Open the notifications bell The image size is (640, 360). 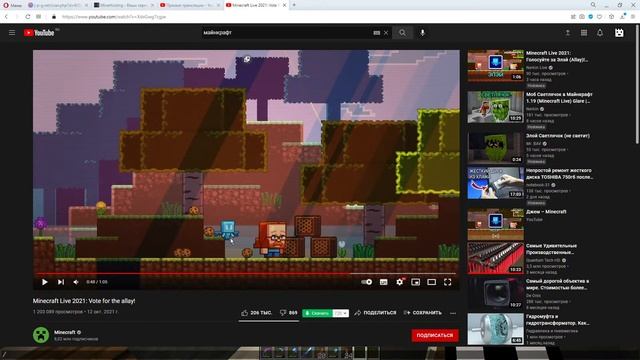coord(600,33)
